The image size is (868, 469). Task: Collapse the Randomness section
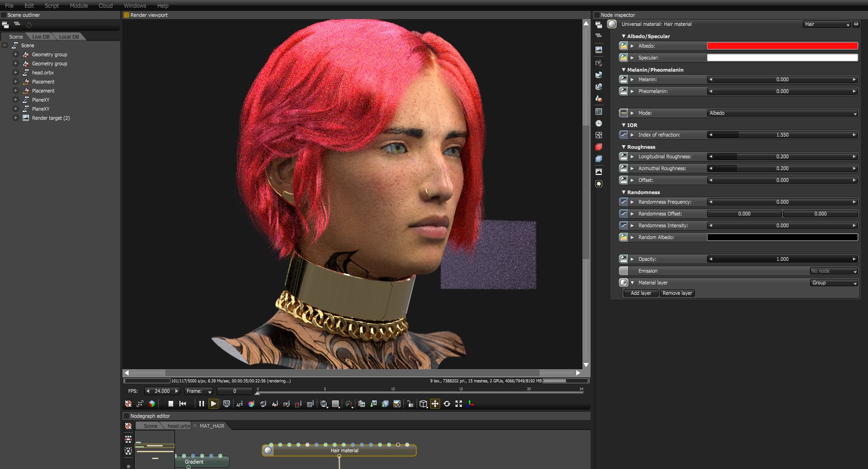pos(624,192)
